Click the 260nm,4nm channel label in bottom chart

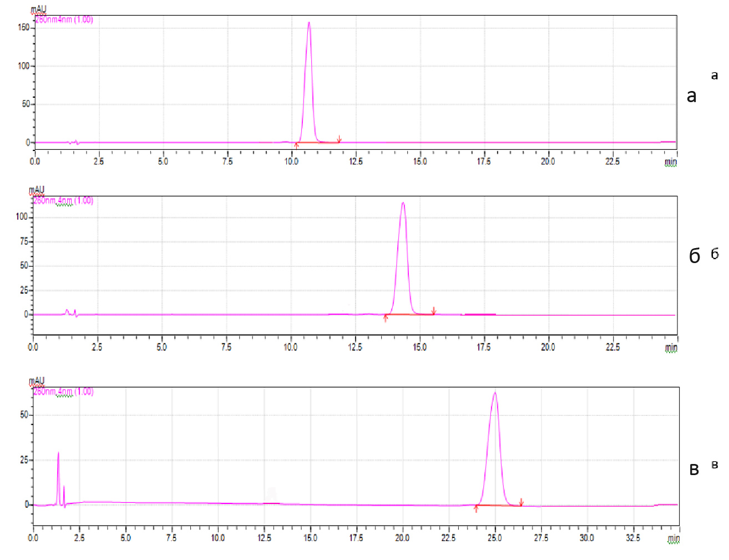tap(63, 392)
